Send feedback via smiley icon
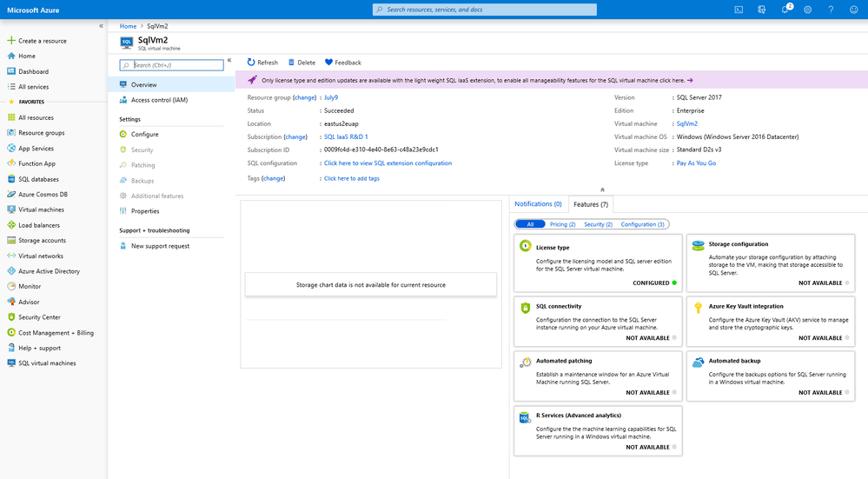 point(853,10)
